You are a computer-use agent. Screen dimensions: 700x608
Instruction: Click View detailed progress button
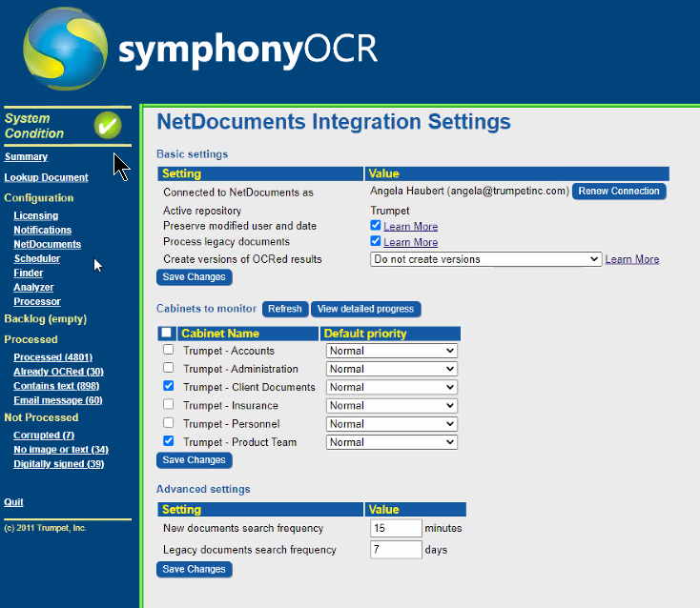pos(365,309)
